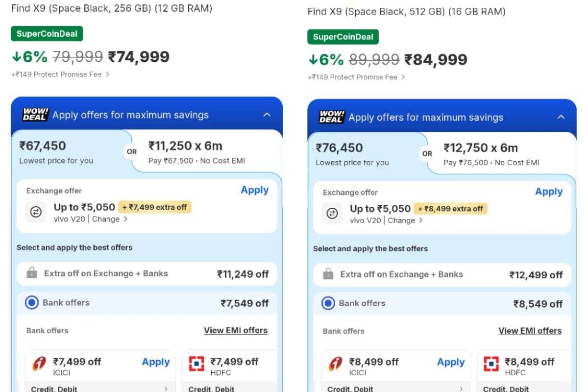Click the bag icon next to Extra off on Exchange, 256GB card
This screenshot has width=588, height=392.
[32, 273]
